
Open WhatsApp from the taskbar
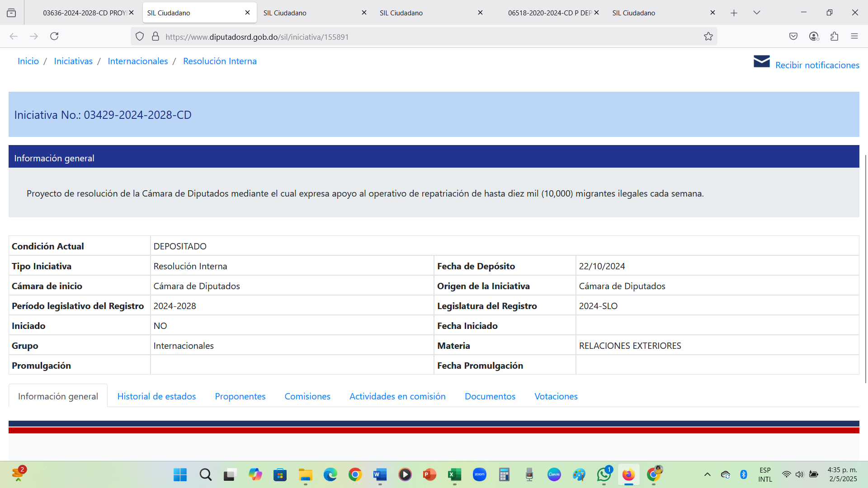point(604,474)
